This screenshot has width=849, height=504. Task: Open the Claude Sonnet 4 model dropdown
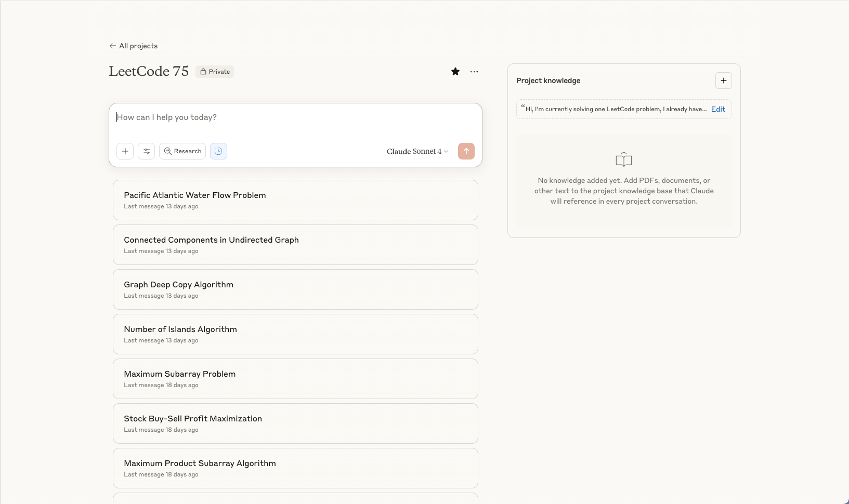coord(417,151)
